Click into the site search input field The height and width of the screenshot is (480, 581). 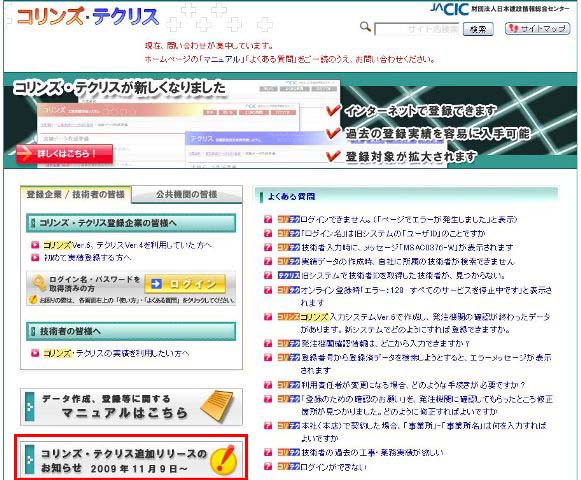[417, 29]
